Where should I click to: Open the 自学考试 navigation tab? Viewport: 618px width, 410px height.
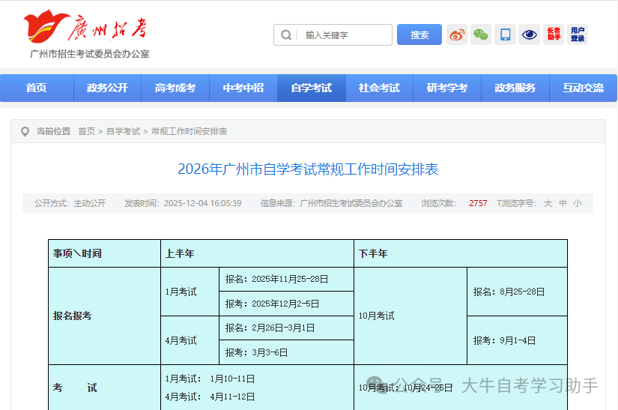311,88
